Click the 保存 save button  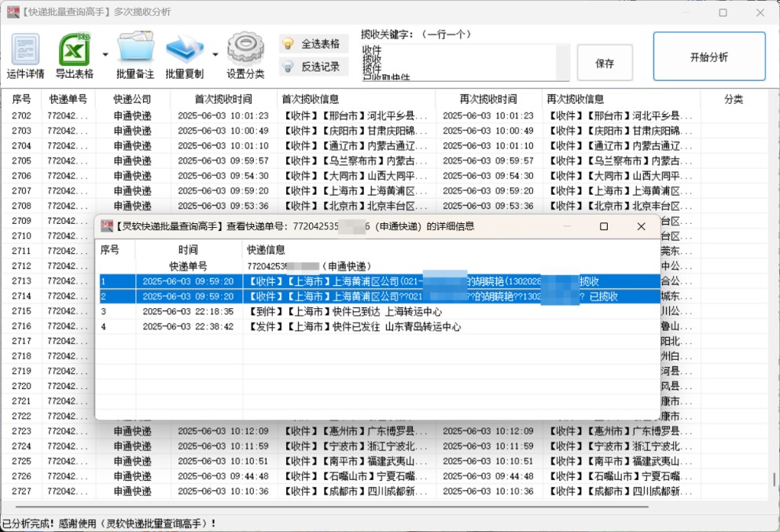tap(605, 63)
